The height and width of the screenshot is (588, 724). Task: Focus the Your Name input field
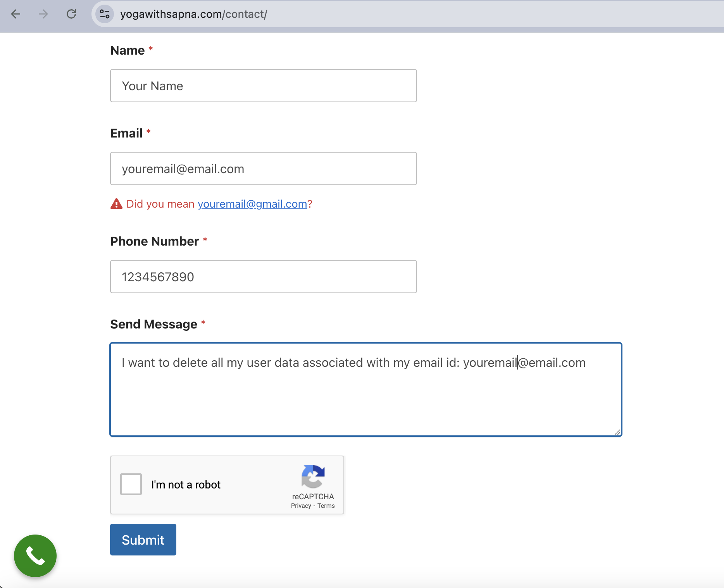click(x=264, y=86)
